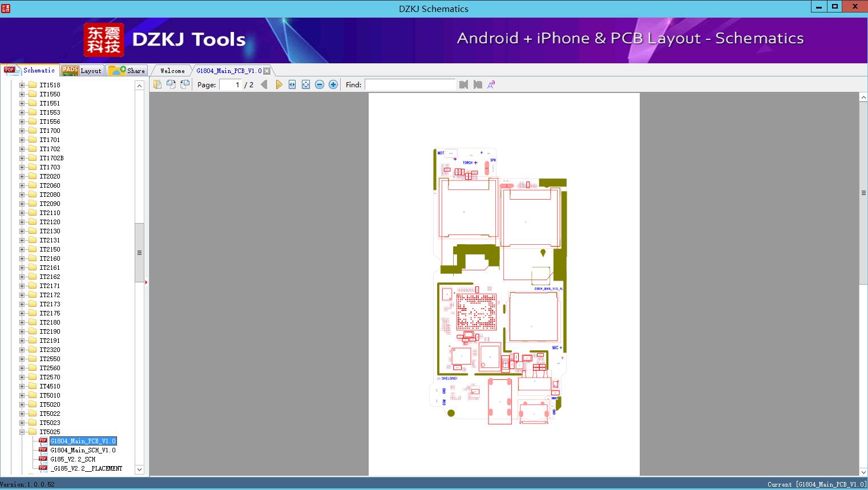868x490 pixels.
Task: Expand the IT5010 folder node
Action: click(22, 395)
